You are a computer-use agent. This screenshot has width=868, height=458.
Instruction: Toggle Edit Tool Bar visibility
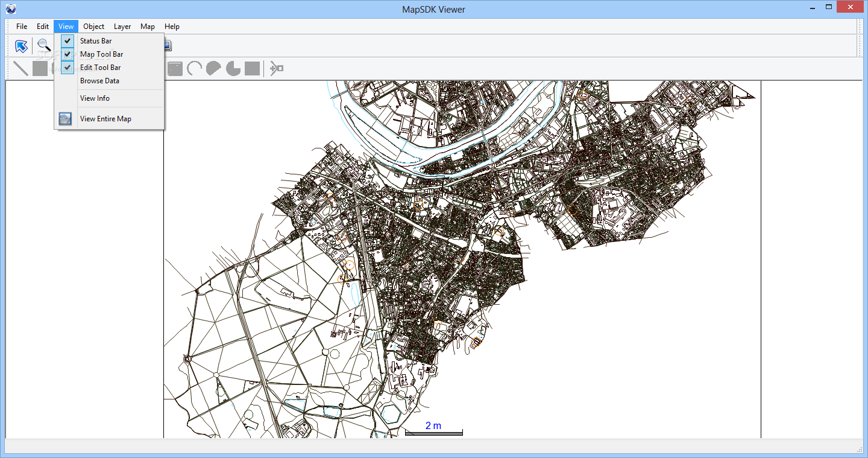(x=109, y=68)
